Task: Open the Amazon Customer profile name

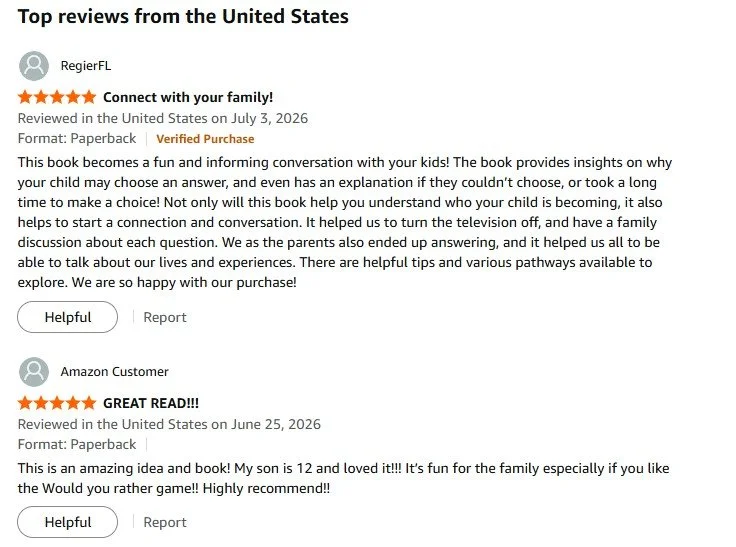Action: (x=115, y=372)
